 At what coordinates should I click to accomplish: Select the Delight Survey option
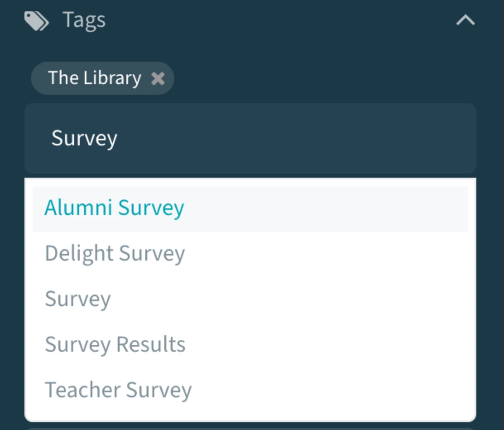115,254
